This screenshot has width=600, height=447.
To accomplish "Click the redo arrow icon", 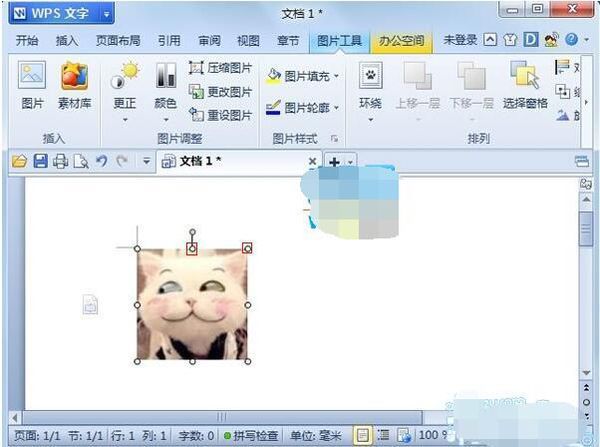I will (122, 161).
